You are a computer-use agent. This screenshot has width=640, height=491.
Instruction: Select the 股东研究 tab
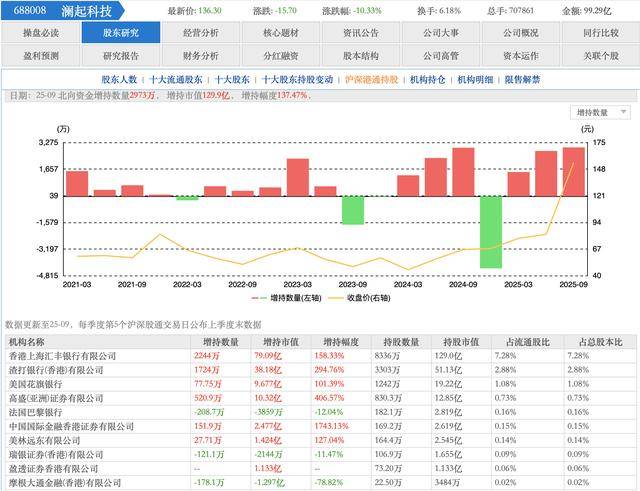(121, 33)
